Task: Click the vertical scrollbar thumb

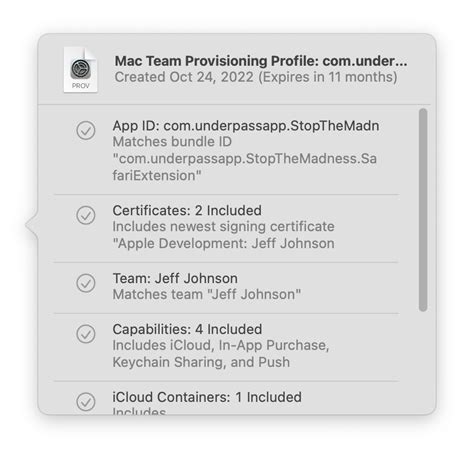Action: tap(423, 210)
